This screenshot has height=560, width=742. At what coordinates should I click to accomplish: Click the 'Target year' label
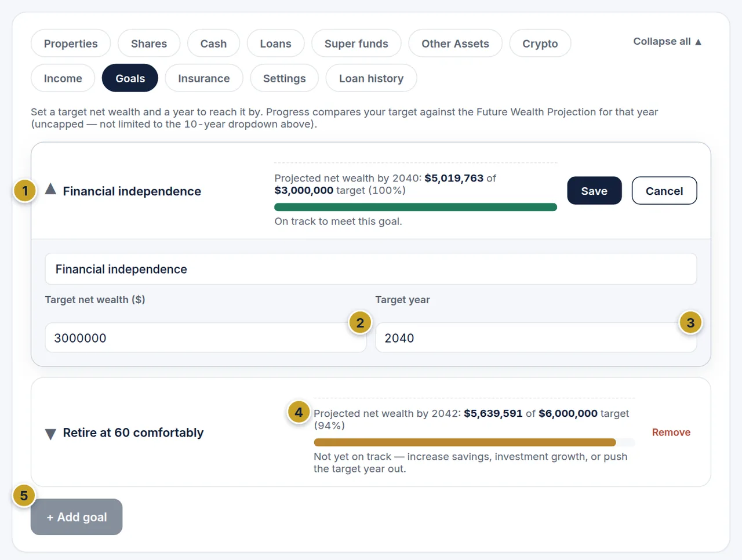pyautogui.click(x=402, y=300)
